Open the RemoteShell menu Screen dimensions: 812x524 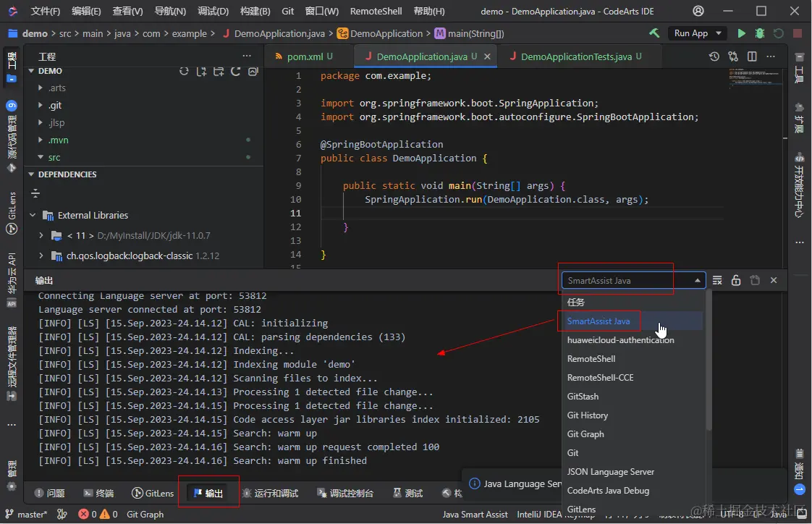[x=376, y=11]
